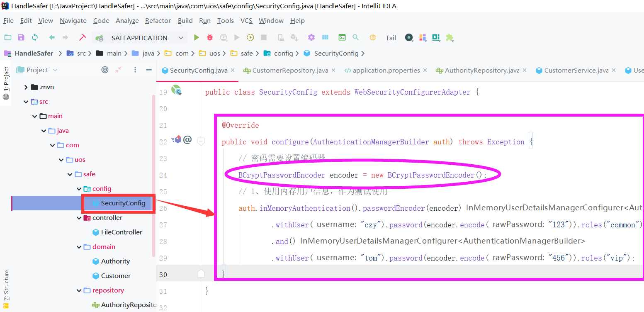Click the Run with Coverage icon
The width and height of the screenshot is (644, 312).
224,37
